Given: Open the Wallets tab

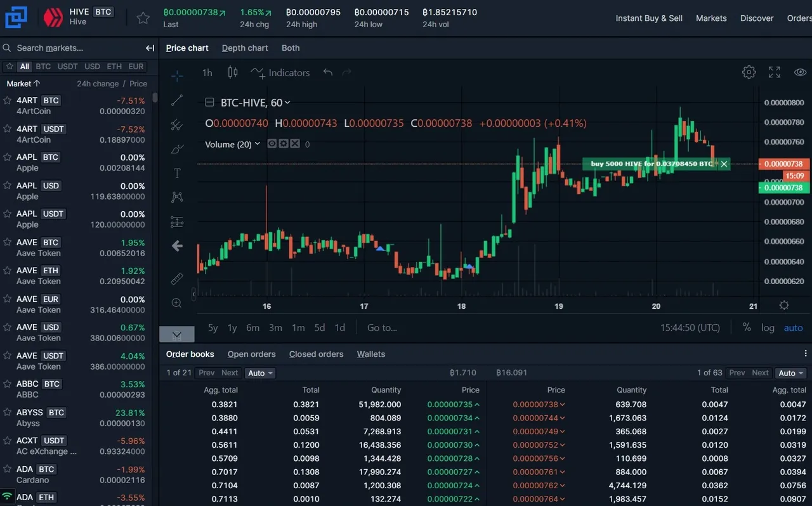Looking at the screenshot, I should click(371, 354).
